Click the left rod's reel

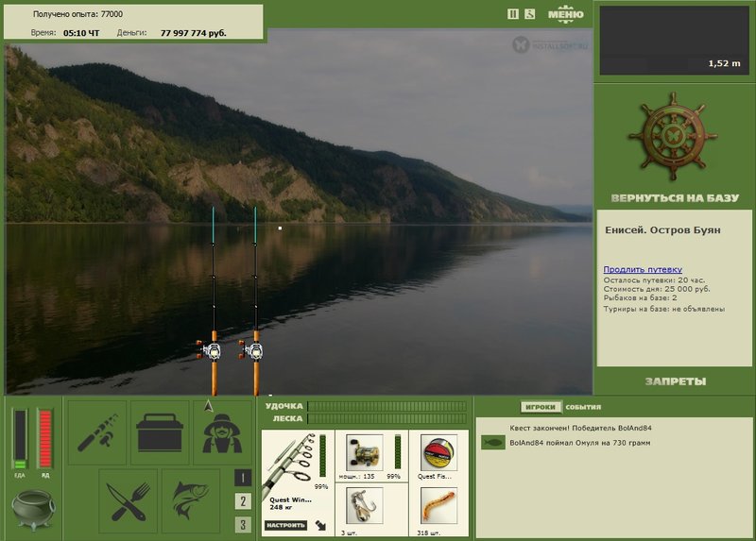(209, 350)
